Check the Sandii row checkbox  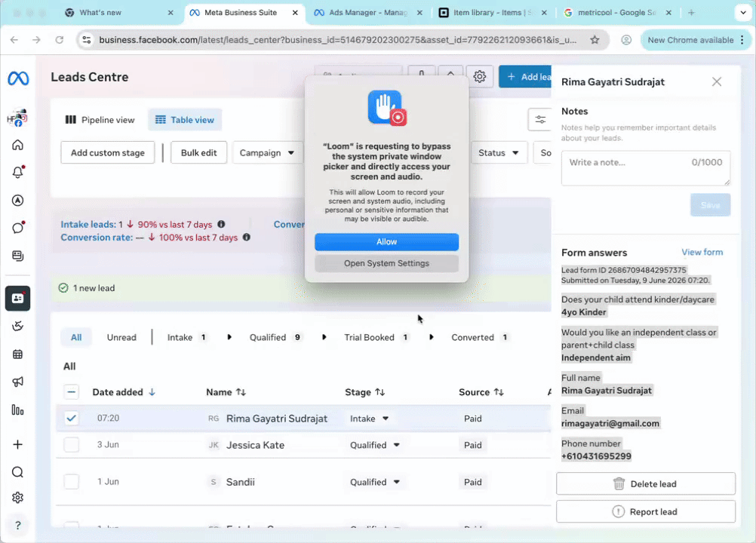pyautogui.click(x=72, y=481)
